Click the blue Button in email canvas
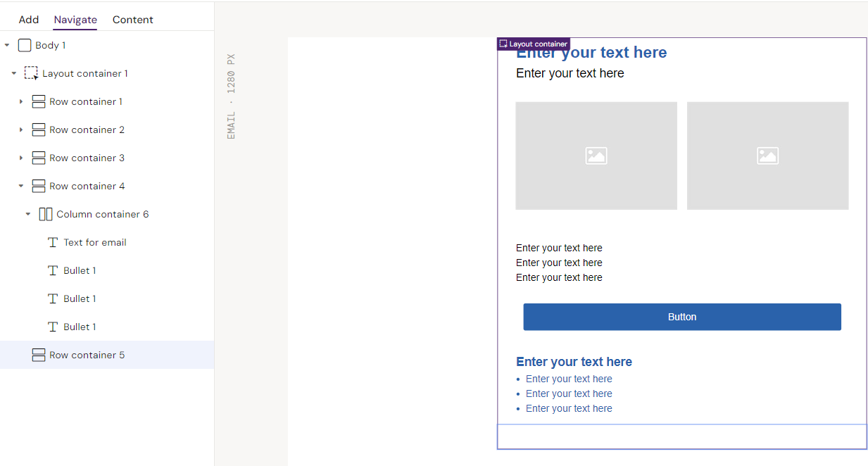The height and width of the screenshot is (466, 868). 681,317
